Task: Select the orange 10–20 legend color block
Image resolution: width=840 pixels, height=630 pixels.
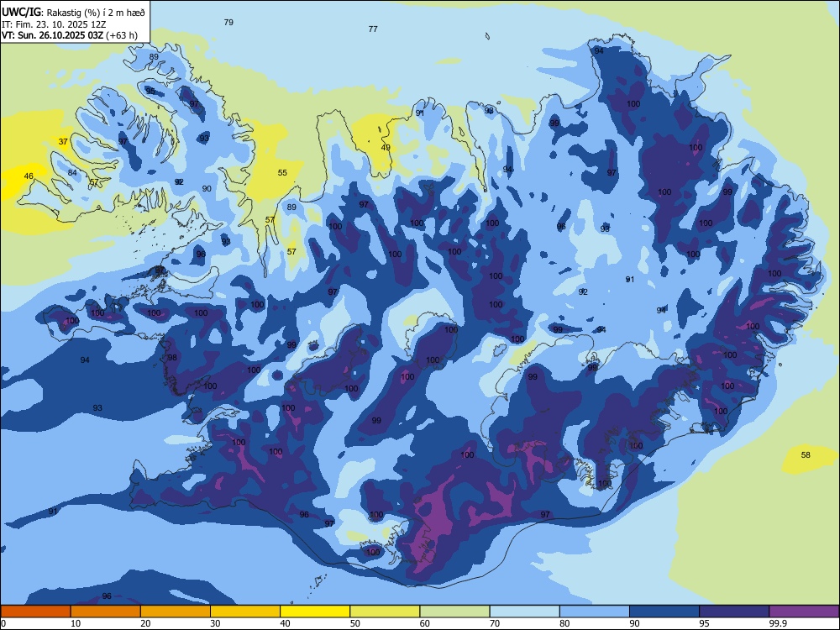Action: tap(106, 612)
